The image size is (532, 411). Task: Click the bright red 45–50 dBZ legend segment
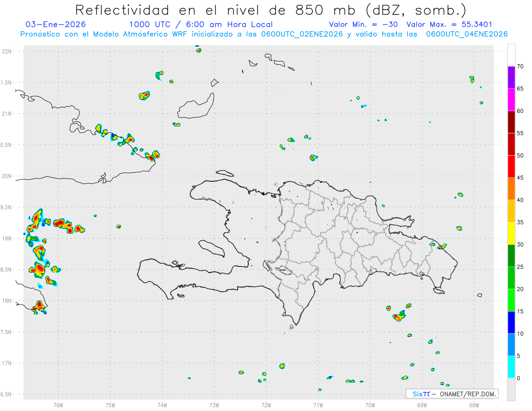click(511, 166)
